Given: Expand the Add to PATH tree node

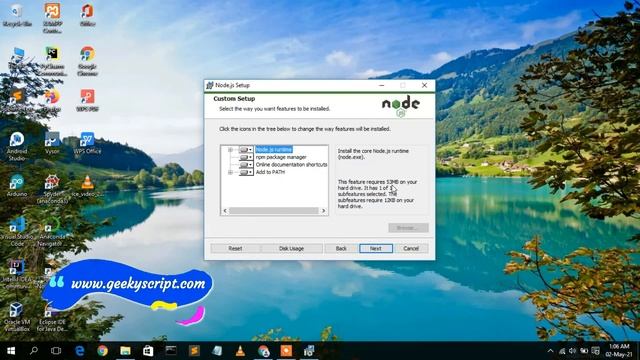Looking at the screenshot, I should (230, 172).
